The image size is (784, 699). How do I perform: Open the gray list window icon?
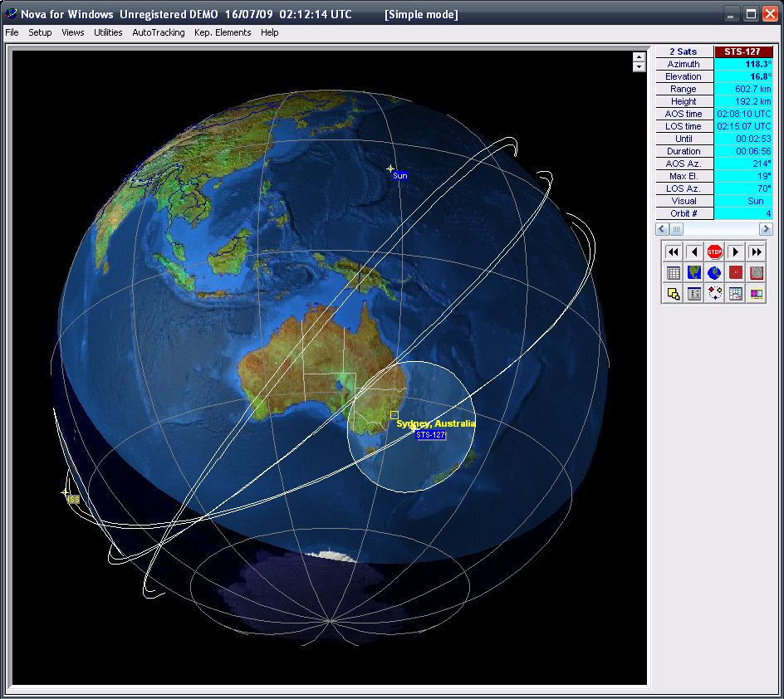click(694, 294)
